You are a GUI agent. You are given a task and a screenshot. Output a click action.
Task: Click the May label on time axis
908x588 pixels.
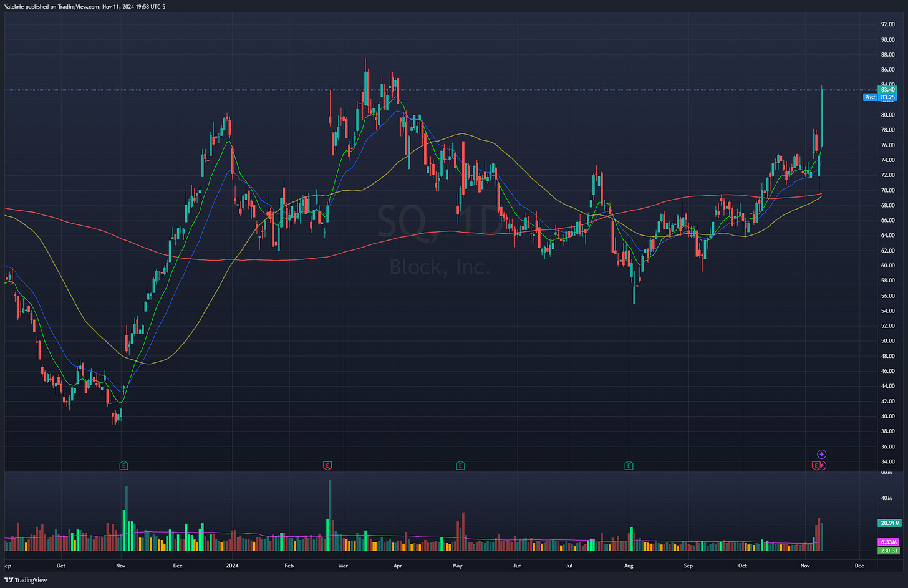click(x=457, y=566)
